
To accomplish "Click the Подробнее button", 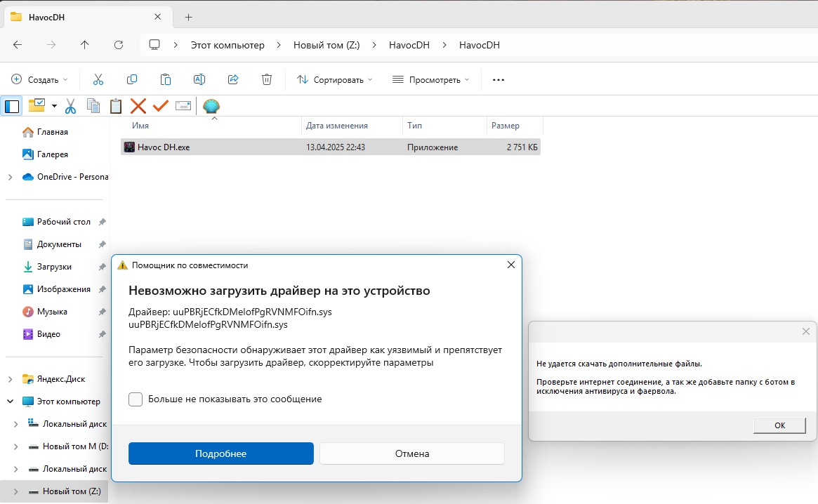I will pyautogui.click(x=220, y=453).
